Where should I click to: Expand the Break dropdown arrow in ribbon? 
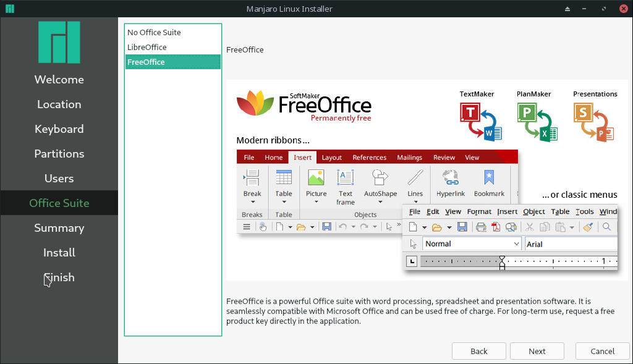tap(253, 201)
